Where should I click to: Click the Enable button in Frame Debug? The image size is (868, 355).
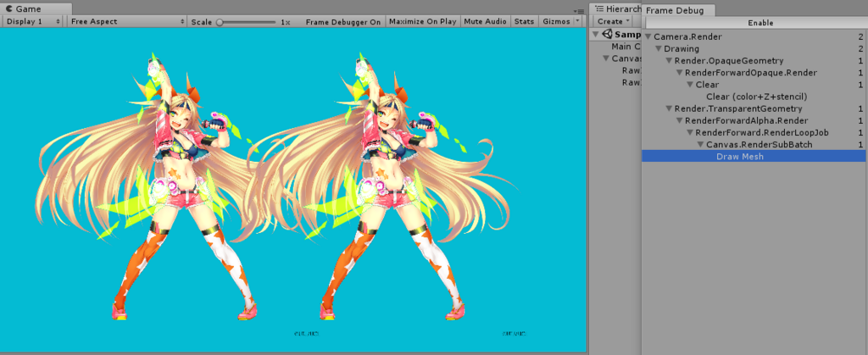click(x=760, y=23)
